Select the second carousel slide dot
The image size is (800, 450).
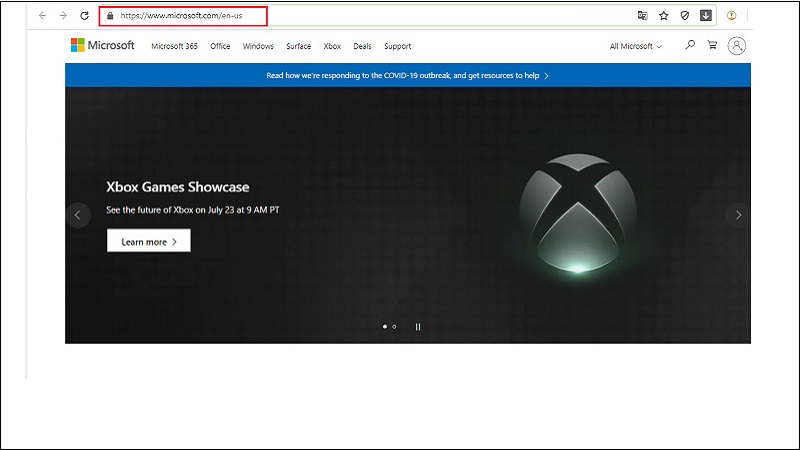[394, 326]
